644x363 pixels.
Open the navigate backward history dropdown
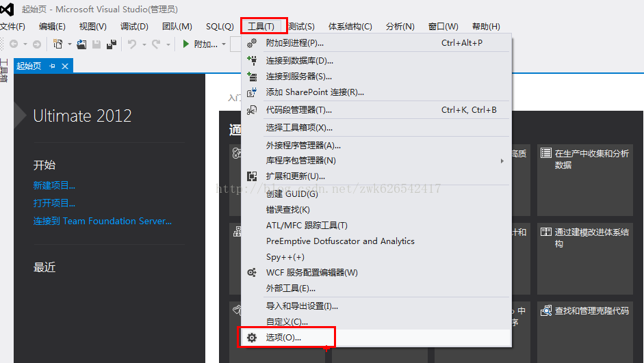coord(25,44)
